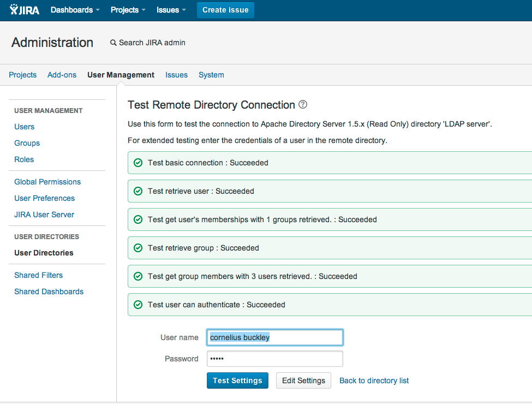Click checkmark for Test user can authenticate
This screenshot has width=532, height=404.
(x=138, y=305)
